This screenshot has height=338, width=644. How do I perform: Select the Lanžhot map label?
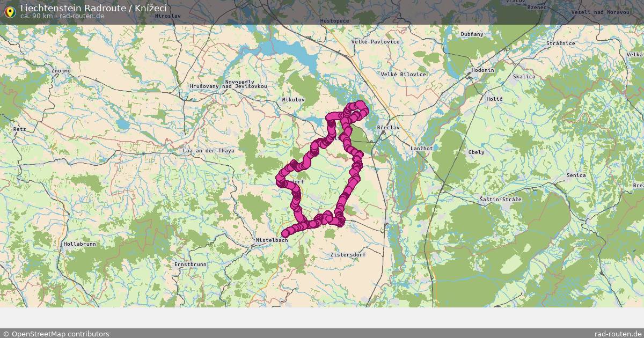coord(421,148)
